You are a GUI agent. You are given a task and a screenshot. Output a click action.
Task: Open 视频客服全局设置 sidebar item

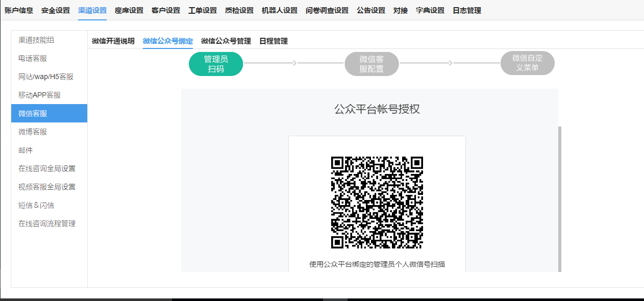[49, 187]
